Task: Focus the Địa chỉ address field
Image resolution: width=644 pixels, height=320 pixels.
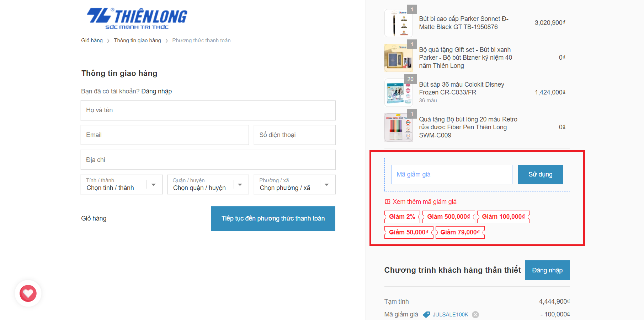Action: 208,160
